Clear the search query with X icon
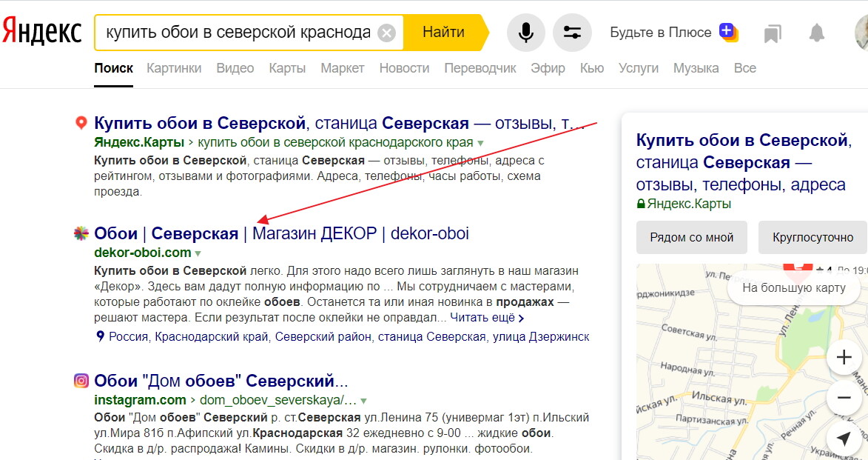Viewport: 868px width, 460px height. tap(386, 33)
